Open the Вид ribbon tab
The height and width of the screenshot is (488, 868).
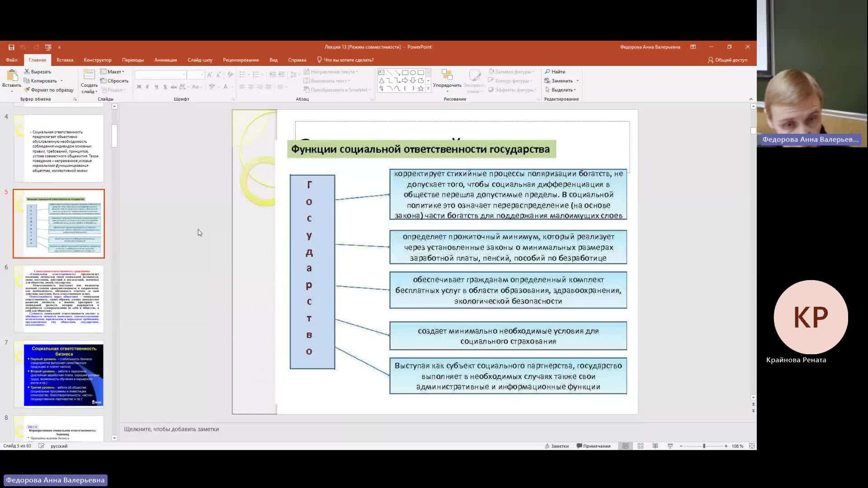coord(274,60)
